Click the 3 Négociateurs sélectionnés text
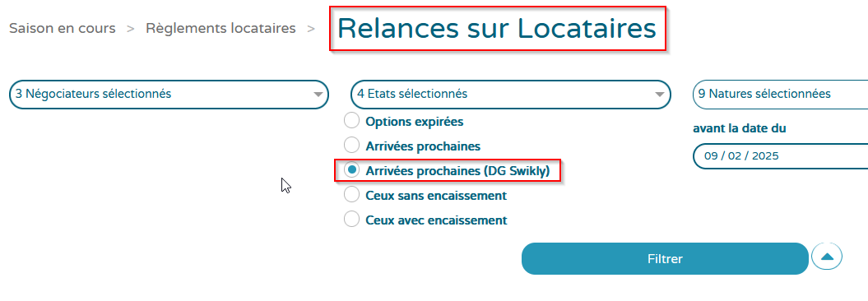The width and height of the screenshot is (868, 301). pos(93,94)
